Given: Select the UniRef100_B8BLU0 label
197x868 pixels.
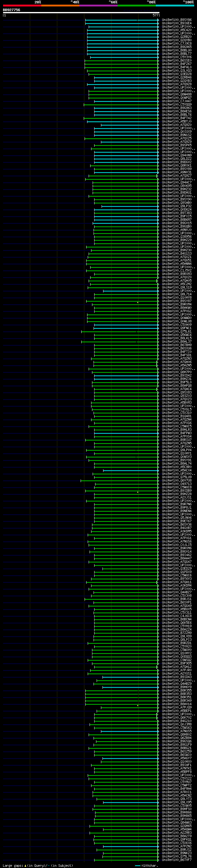Looking at the screenshot, I should click(177, 50).
